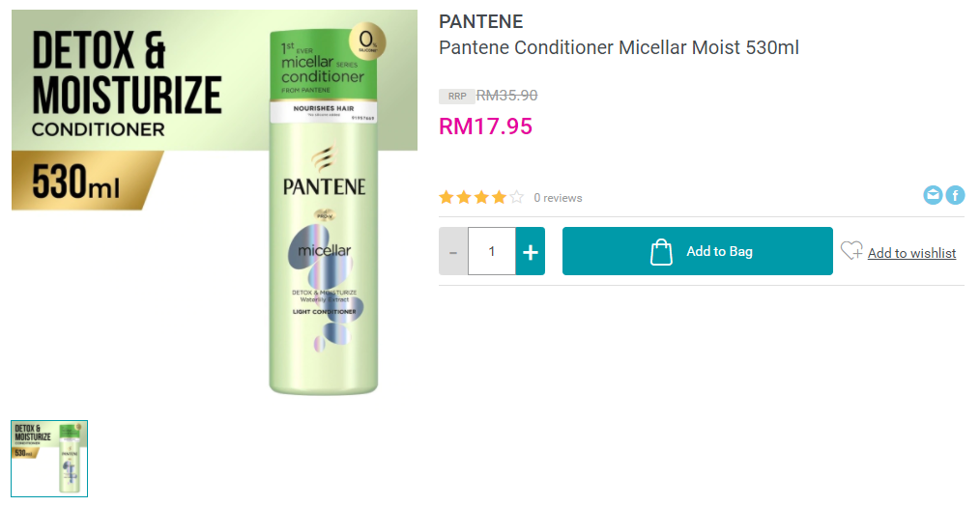
Task: Click the fourth gold rating star
Action: pyautogui.click(x=499, y=198)
